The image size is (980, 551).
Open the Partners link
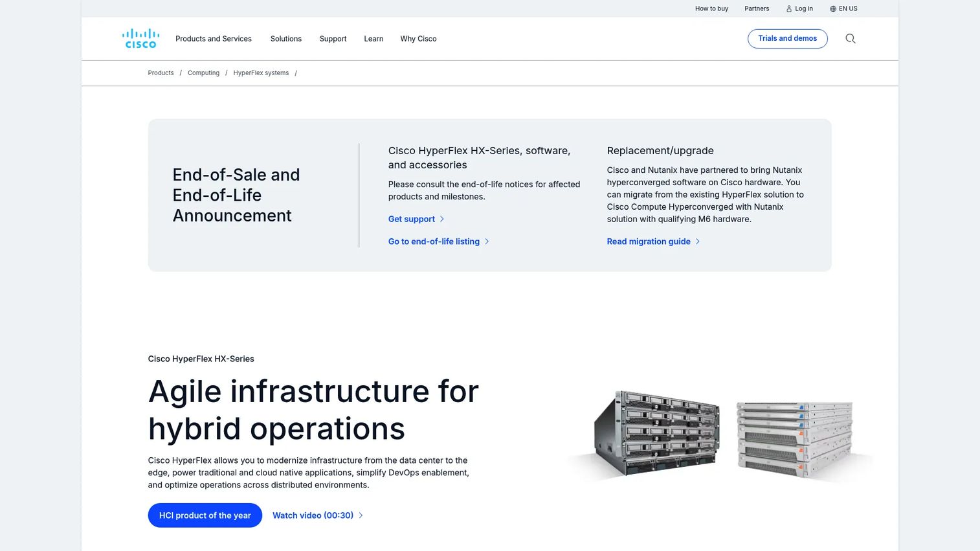coord(757,9)
